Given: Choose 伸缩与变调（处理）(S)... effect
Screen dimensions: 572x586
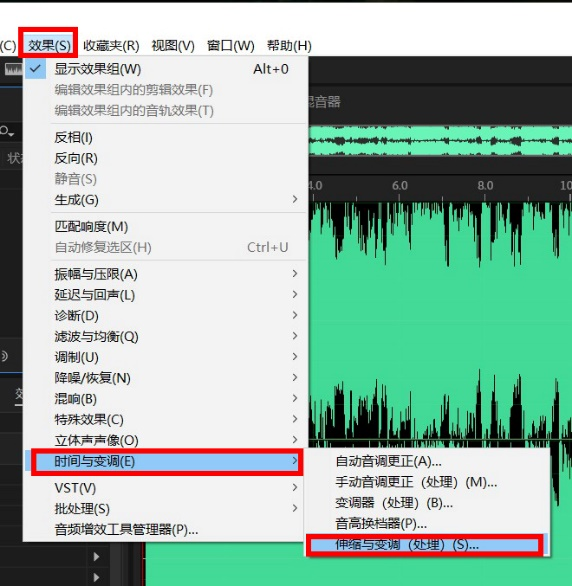Looking at the screenshot, I should pyautogui.click(x=427, y=545).
